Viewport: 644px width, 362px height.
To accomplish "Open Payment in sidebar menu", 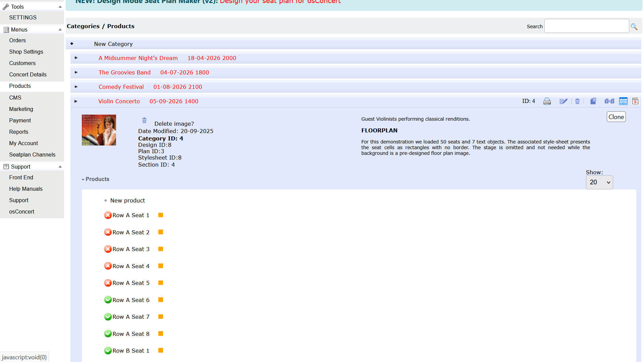I will (20, 120).
